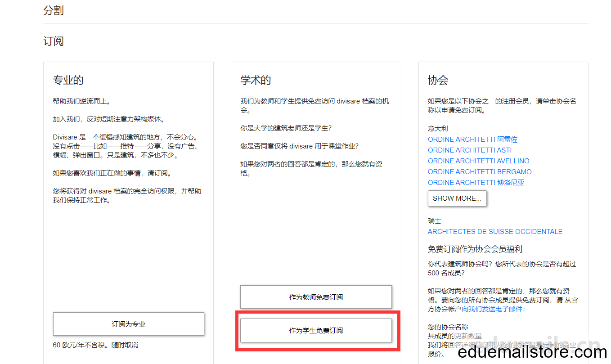Click the 60 欧元/年不含税 price note
This screenshot has width=611, height=364.
pos(95,345)
